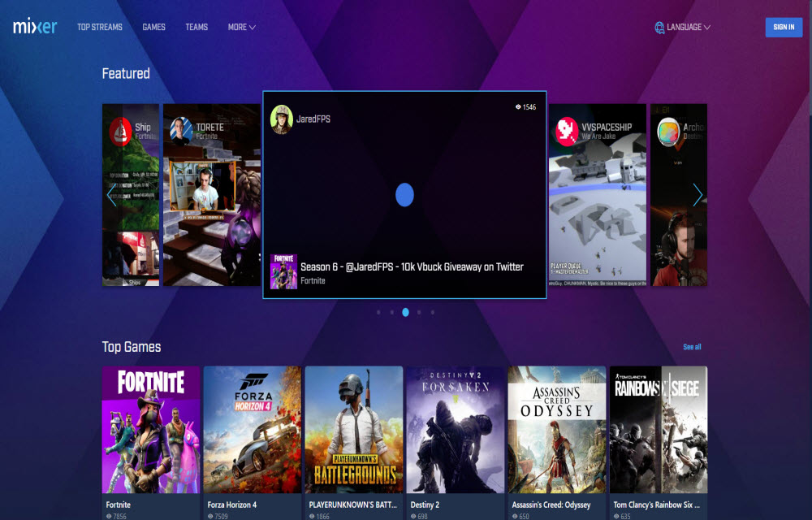Open the JaredFPS channel name

point(313,119)
